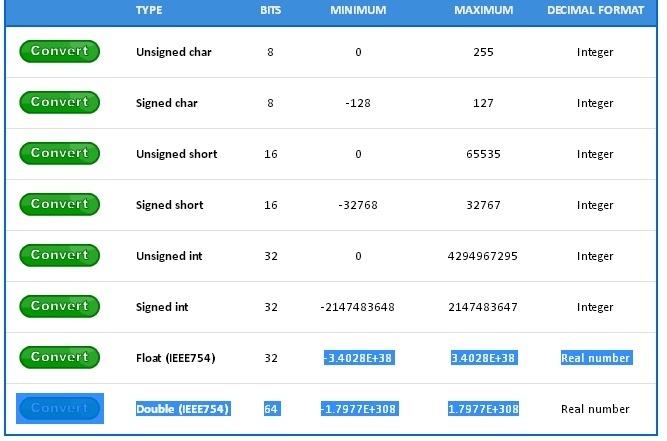Screen dimensions: 667x441
Task: Click highlighted Convert for Double (IEEE754)
Action: coord(59,408)
